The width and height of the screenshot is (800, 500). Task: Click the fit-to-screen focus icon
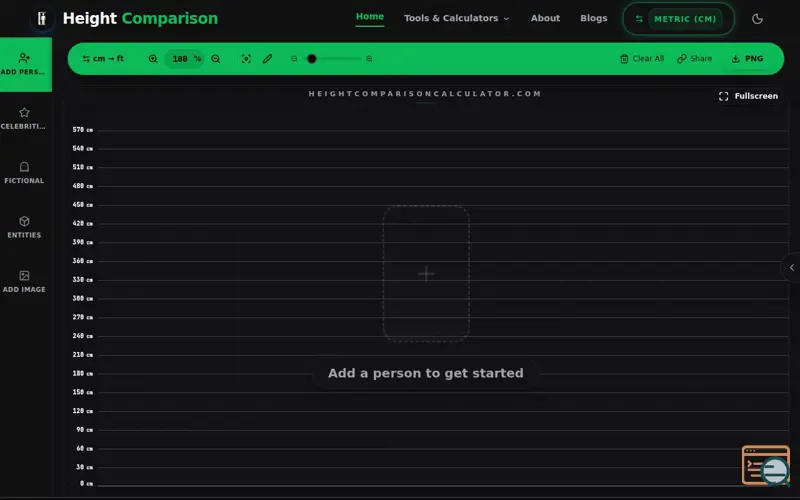click(x=246, y=59)
